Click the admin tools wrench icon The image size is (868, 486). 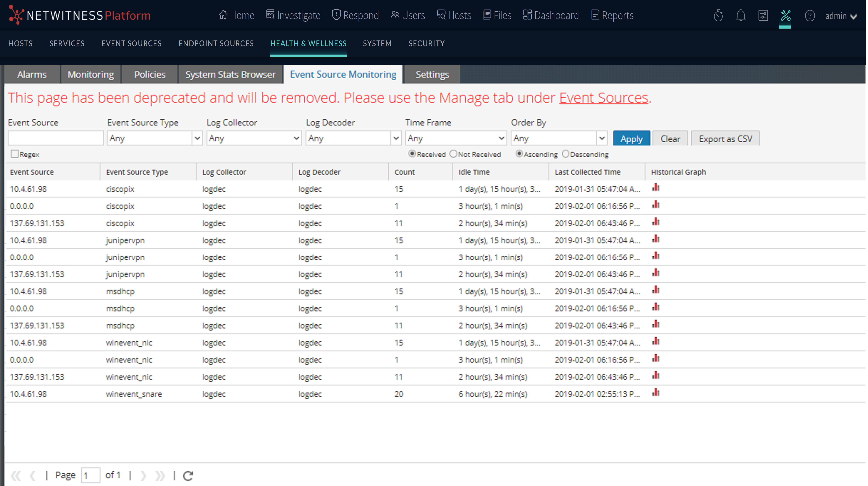785,16
